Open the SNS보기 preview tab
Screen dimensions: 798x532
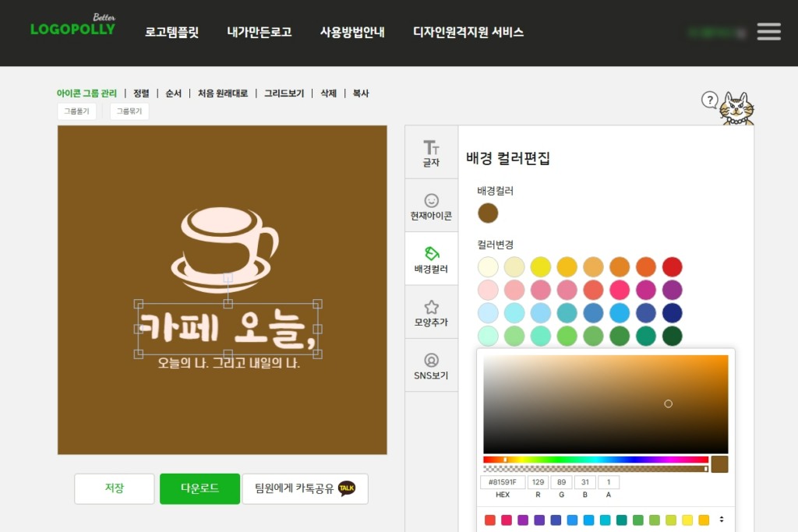(431, 366)
